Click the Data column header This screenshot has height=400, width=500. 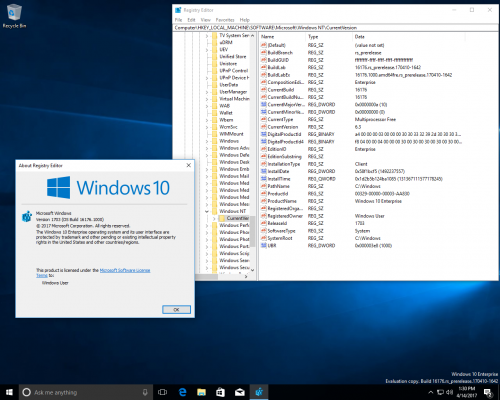[x=409, y=37]
